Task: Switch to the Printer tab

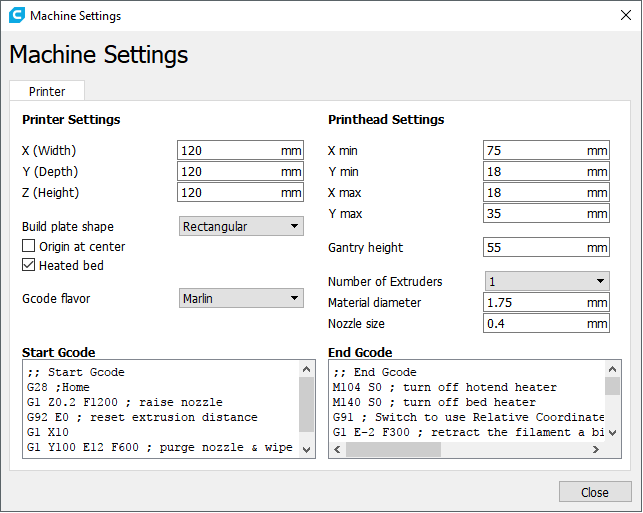Action: [47, 91]
